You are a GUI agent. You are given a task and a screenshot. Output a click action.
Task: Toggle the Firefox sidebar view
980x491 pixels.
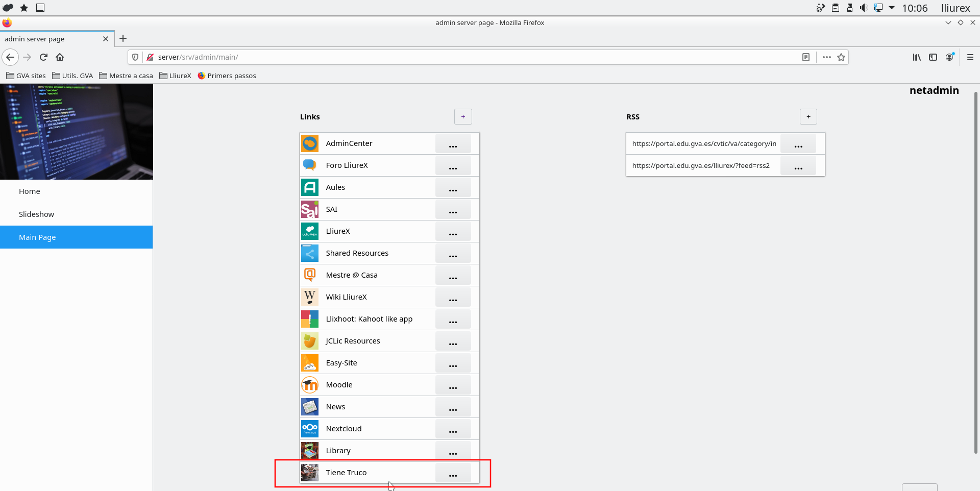[933, 57]
